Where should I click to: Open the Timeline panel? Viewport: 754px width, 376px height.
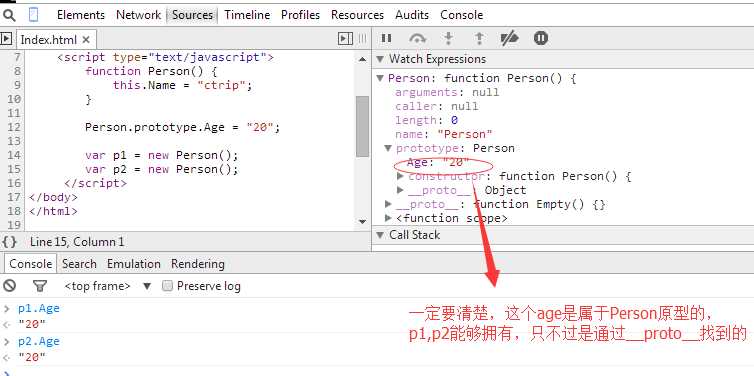[247, 15]
